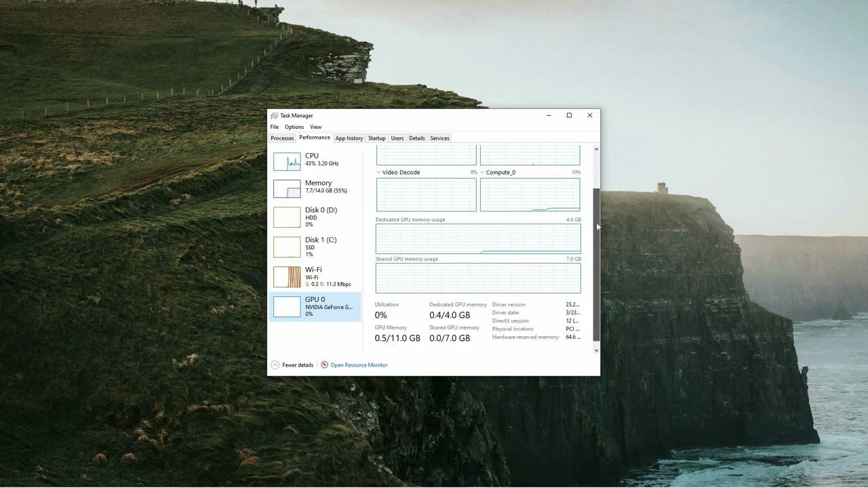This screenshot has width=868, height=488.
Task: Click the GPU Memory 0.5/11.0 GB value
Action: (x=397, y=338)
